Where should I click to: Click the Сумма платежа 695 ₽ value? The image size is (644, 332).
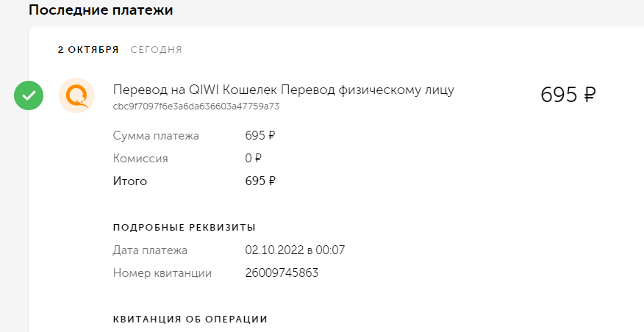pos(260,135)
